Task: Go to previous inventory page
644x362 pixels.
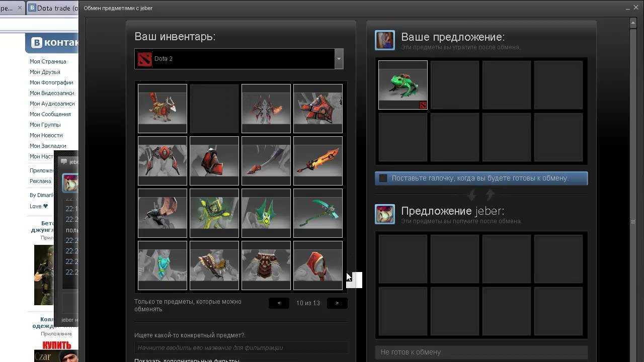Action: (279, 303)
